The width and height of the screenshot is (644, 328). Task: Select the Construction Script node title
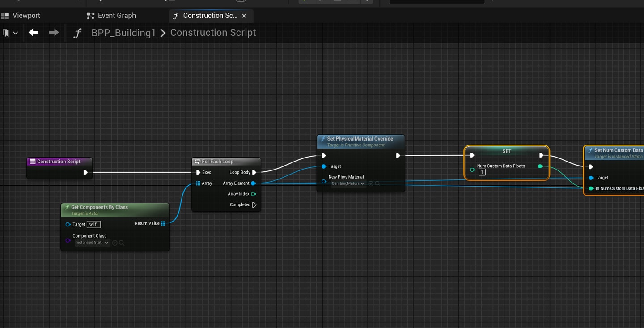click(59, 162)
